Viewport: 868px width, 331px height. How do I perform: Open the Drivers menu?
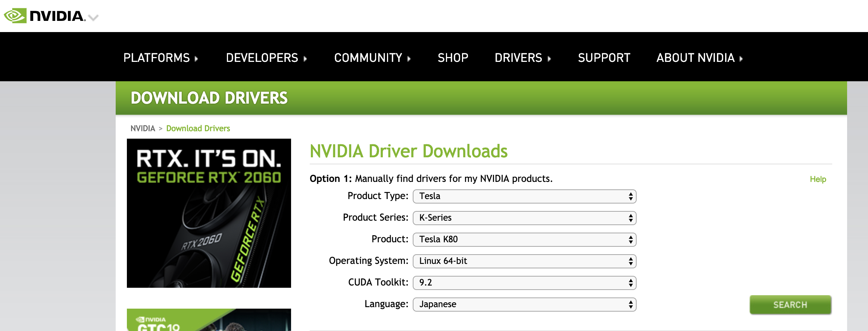coord(523,58)
